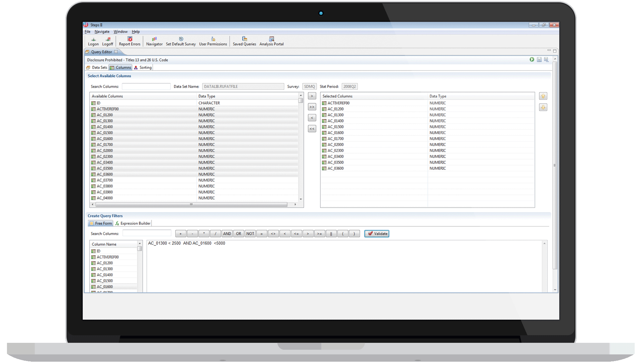
Task: Move the selected column down with the arrow
Action: pos(543,108)
